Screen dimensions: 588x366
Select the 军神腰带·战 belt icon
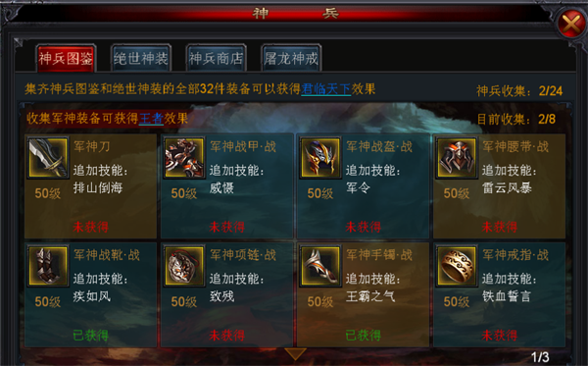coord(457,158)
